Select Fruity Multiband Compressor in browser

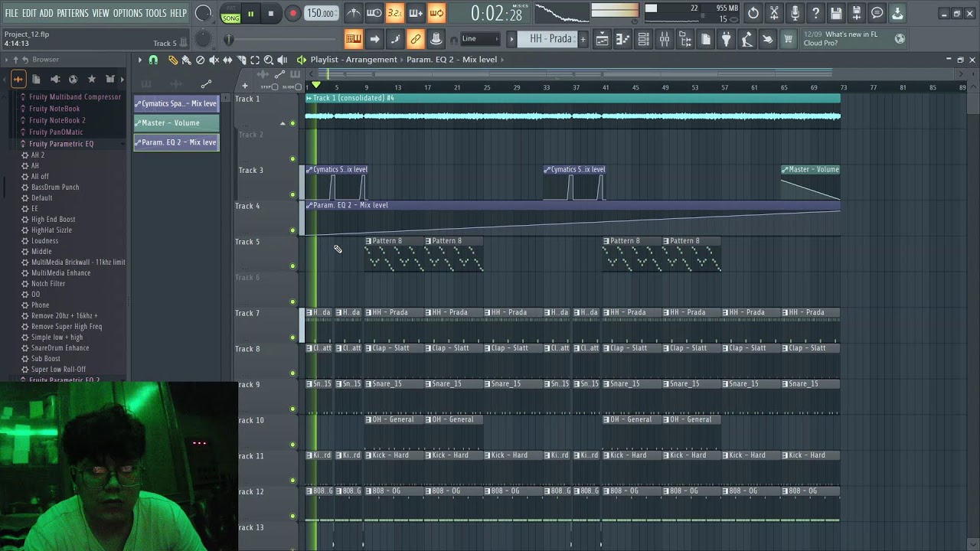tap(75, 97)
